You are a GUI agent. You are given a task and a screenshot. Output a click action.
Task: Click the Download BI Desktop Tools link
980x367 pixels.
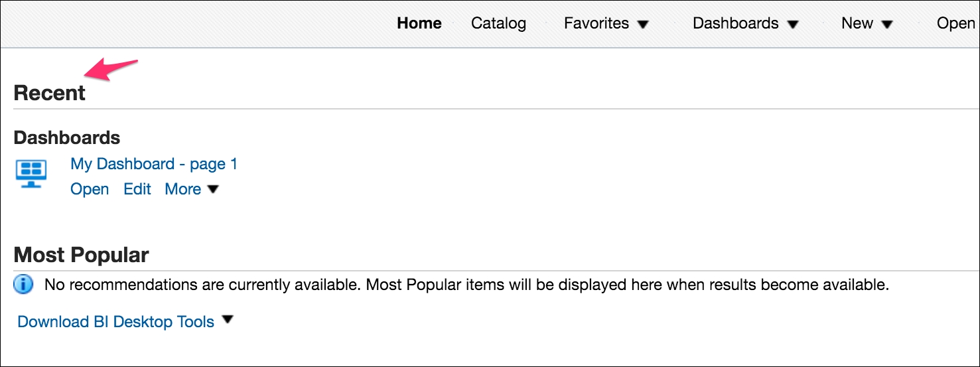point(116,322)
